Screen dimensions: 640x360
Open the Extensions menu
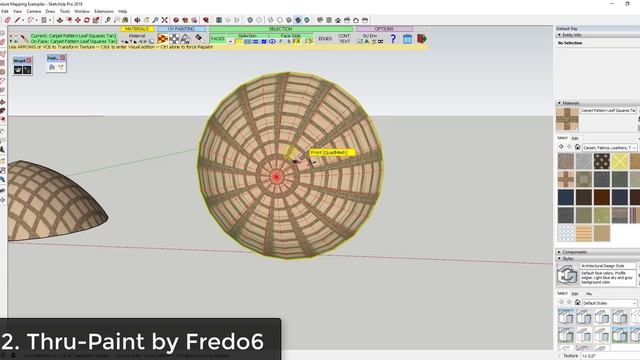(x=104, y=11)
